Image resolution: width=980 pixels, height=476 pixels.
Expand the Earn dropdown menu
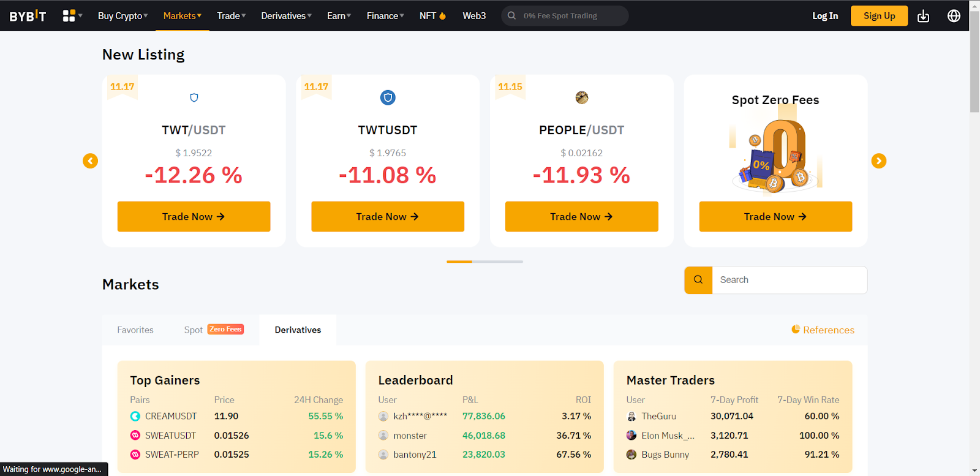pyautogui.click(x=339, y=16)
